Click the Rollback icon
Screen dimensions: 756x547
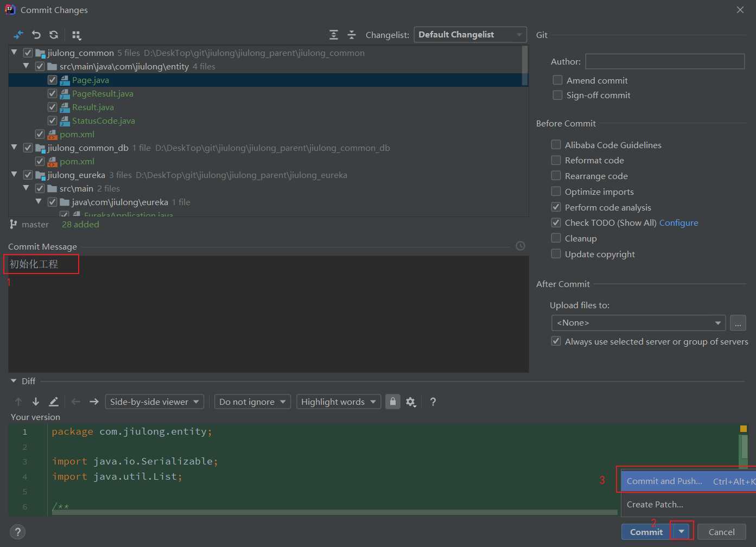(x=36, y=35)
